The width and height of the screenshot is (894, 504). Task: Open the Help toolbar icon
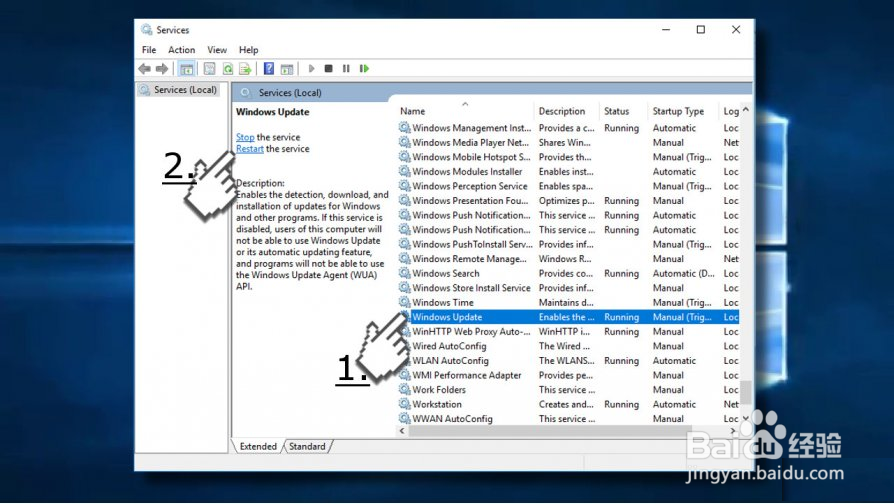(x=269, y=69)
